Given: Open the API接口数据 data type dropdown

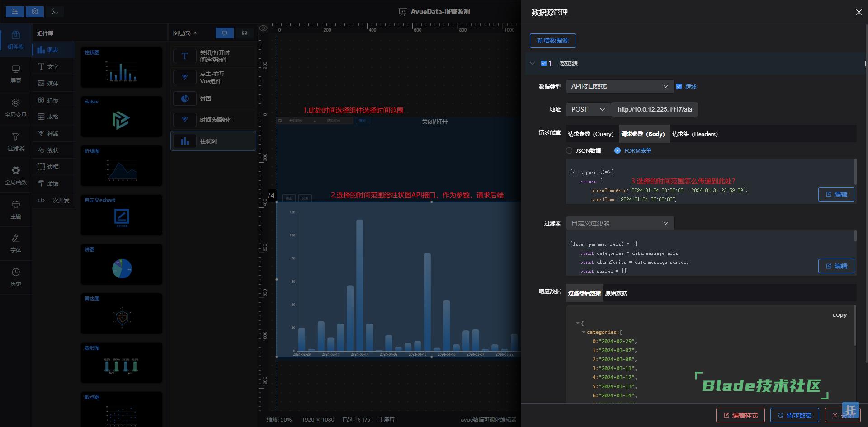Looking at the screenshot, I should point(619,86).
